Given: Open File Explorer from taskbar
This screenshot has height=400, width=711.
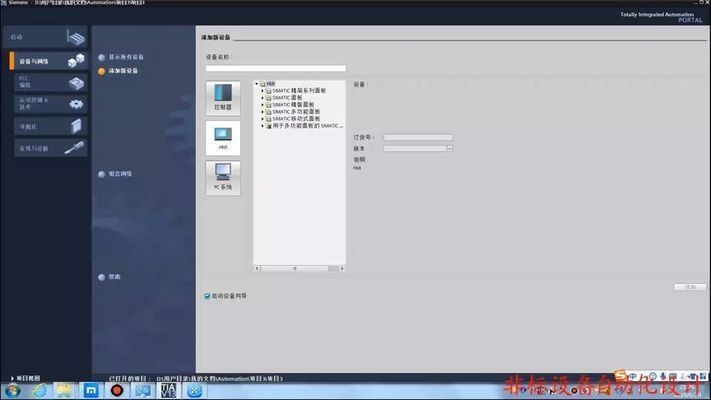Looking at the screenshot, I should tap(64, 390).
